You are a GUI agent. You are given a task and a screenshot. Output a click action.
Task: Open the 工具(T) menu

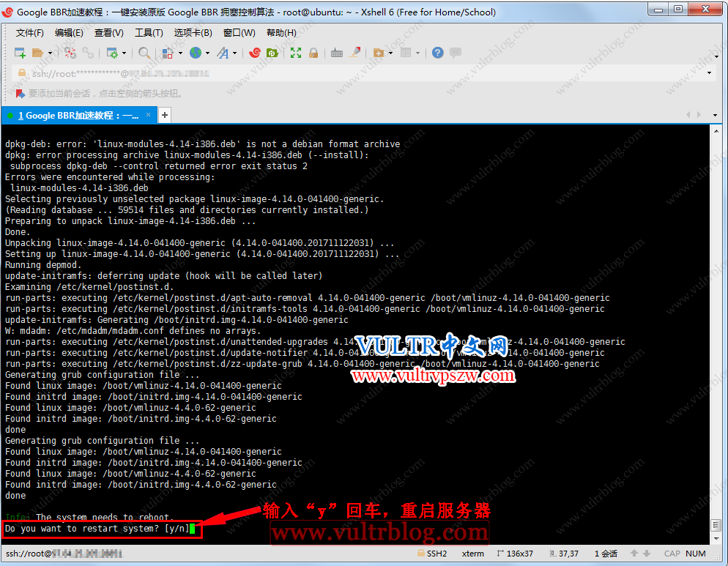point(149,32)
